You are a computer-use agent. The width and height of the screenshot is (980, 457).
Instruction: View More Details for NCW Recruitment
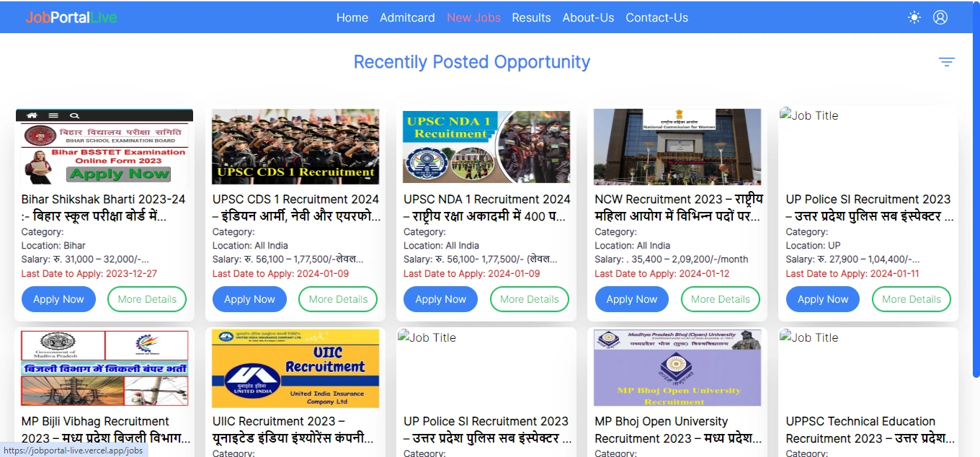coord(721,299)
